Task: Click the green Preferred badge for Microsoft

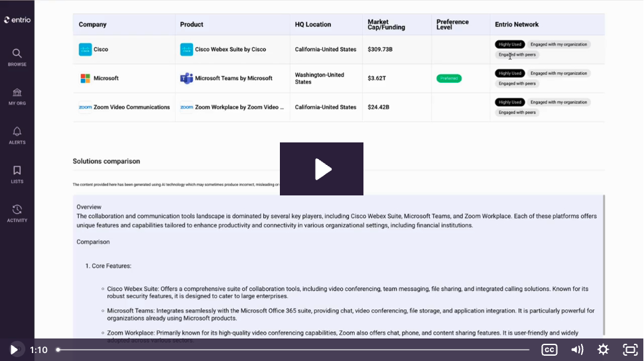Action: point(449,78)
